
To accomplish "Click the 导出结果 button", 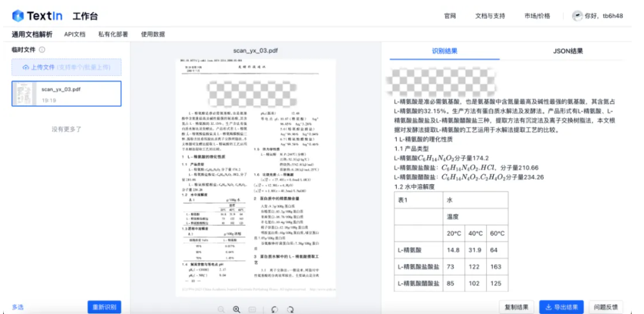I will (x=561, y=307).
